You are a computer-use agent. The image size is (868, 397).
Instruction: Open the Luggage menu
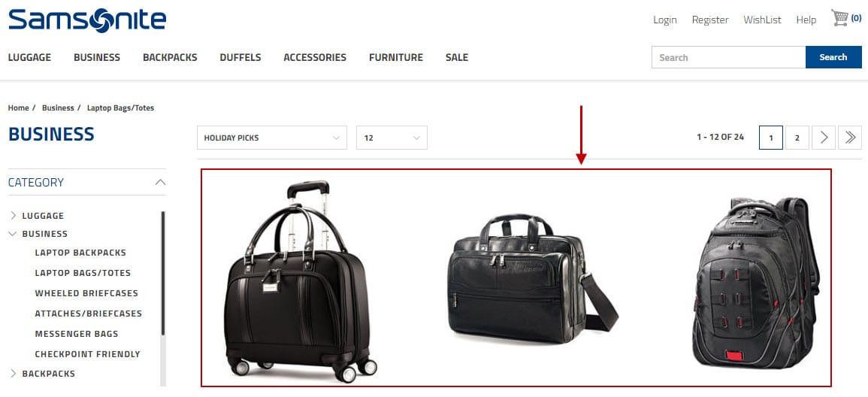coord(29,57)
